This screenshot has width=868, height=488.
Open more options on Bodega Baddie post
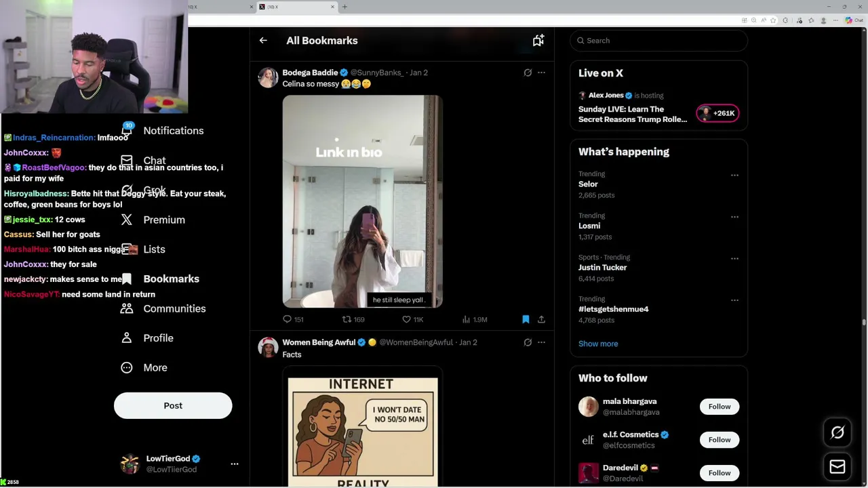[541, 73]
